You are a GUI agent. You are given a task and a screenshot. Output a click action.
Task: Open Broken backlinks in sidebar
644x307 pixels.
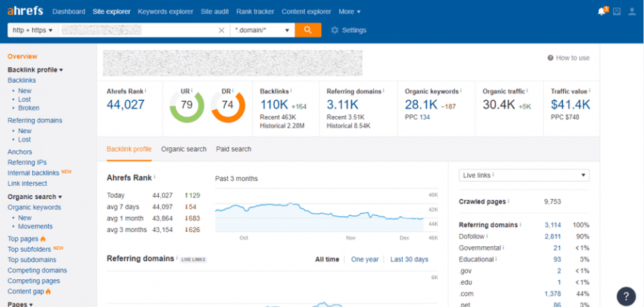click(29, 108)
